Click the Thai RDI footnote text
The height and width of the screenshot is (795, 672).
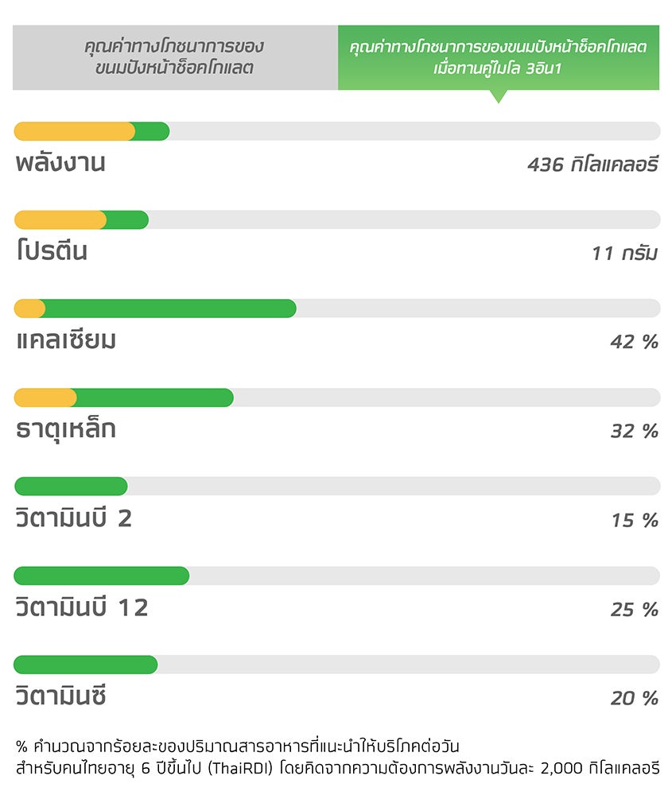tap(337, 757)
